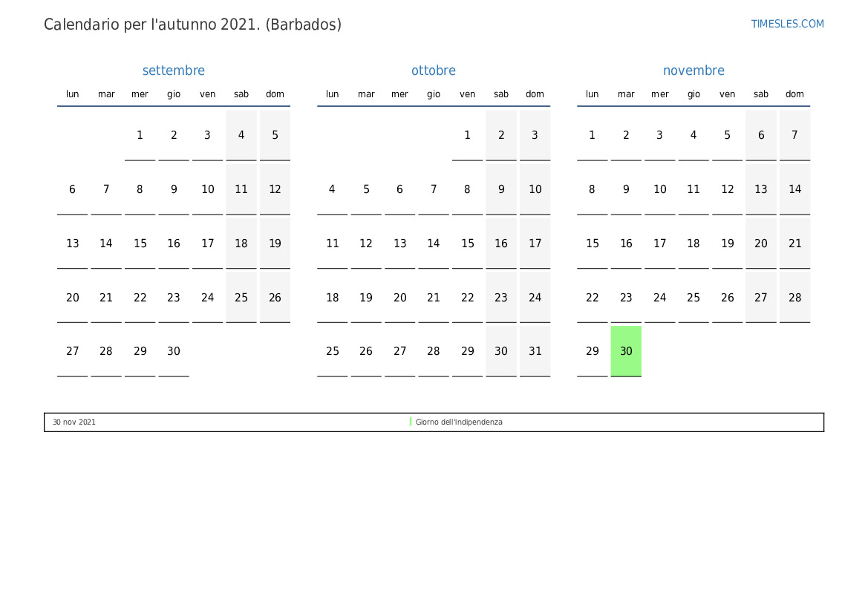Select September 30 in the calendar
The image size is (868, 614).
tap(174, 351)
